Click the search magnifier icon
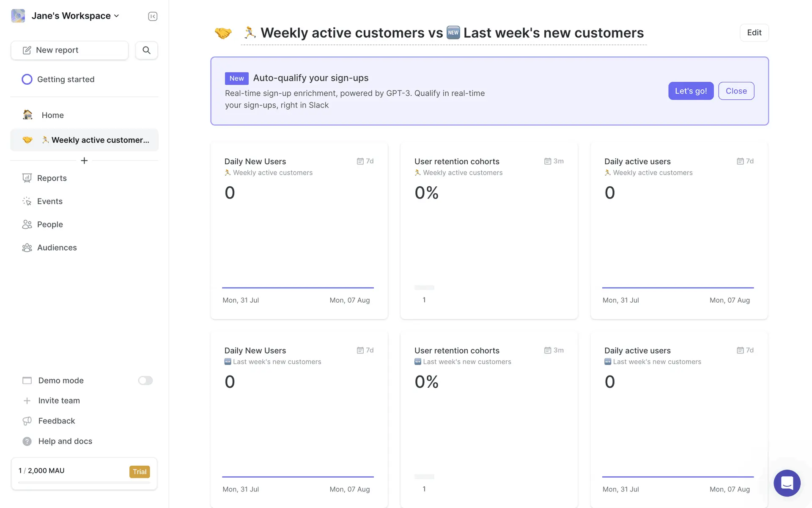The height and width of the screenshot is (508, 812). coord(146,50)
